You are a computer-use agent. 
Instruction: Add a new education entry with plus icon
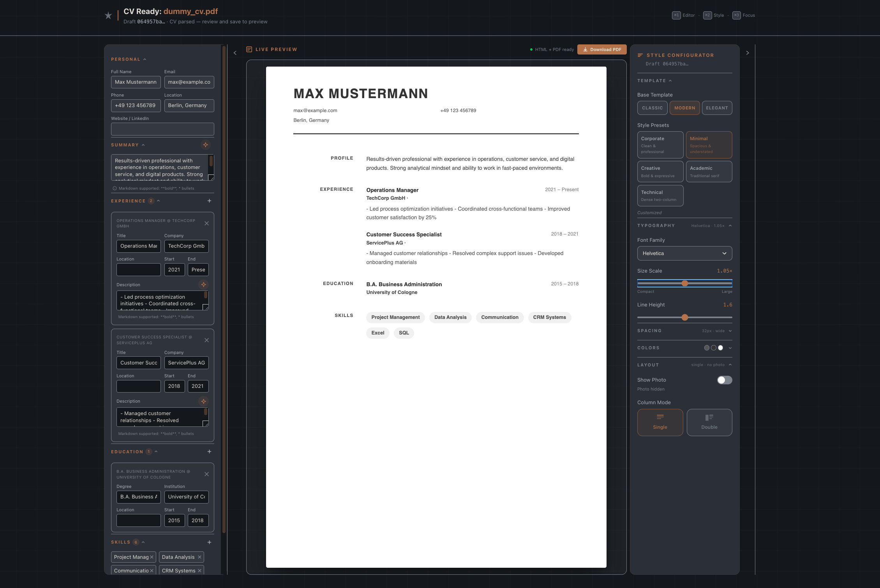[209, 452]
